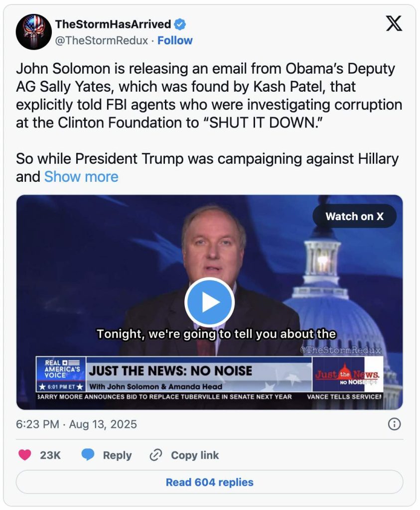Play the embedded video

(x=210, y=302)
